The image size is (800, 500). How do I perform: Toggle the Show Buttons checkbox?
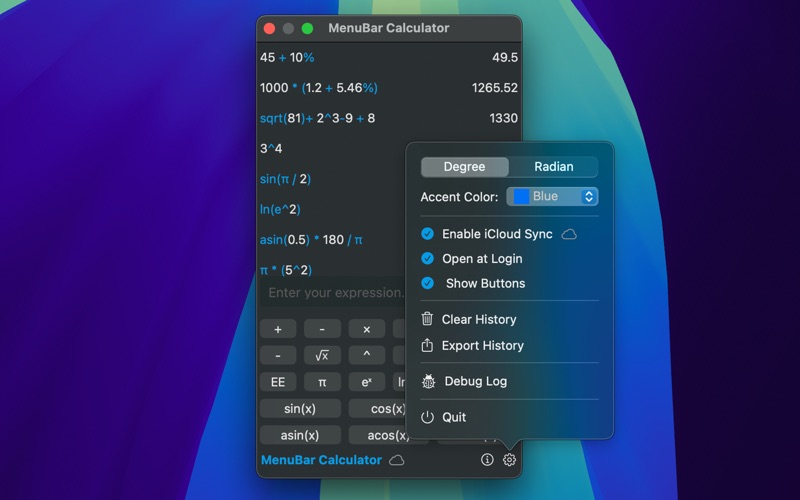coord(428,283)
